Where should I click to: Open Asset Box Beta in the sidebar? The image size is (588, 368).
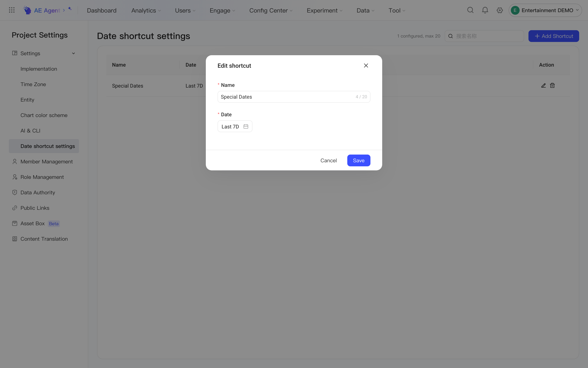44,223
